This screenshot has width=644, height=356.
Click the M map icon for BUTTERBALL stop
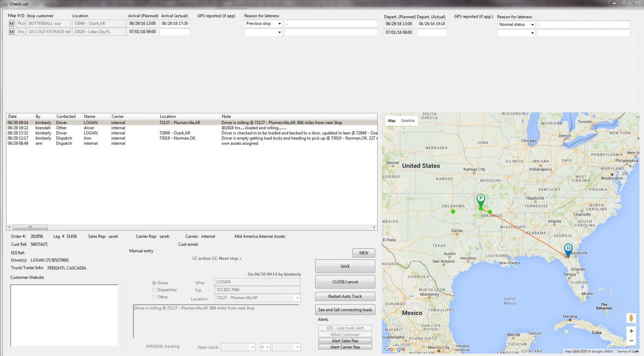point(11,24)
